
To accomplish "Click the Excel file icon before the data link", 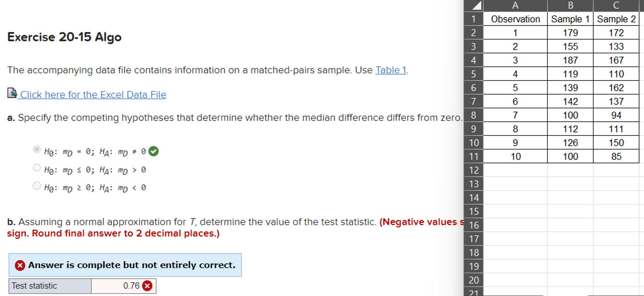I will 11,93.
